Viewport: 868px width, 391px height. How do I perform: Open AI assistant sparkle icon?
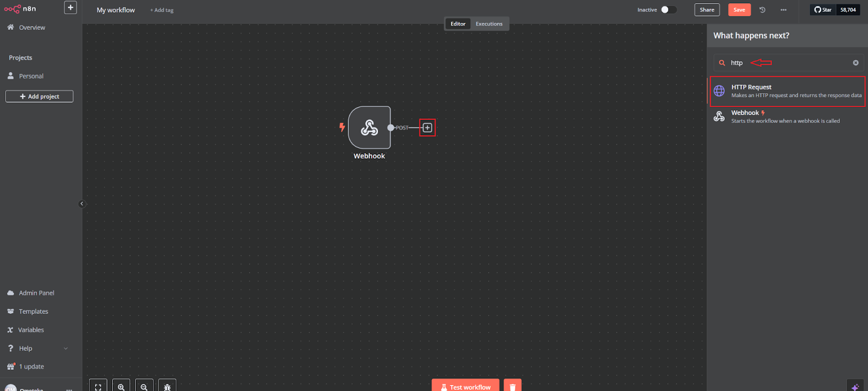[x=855, y=387]
